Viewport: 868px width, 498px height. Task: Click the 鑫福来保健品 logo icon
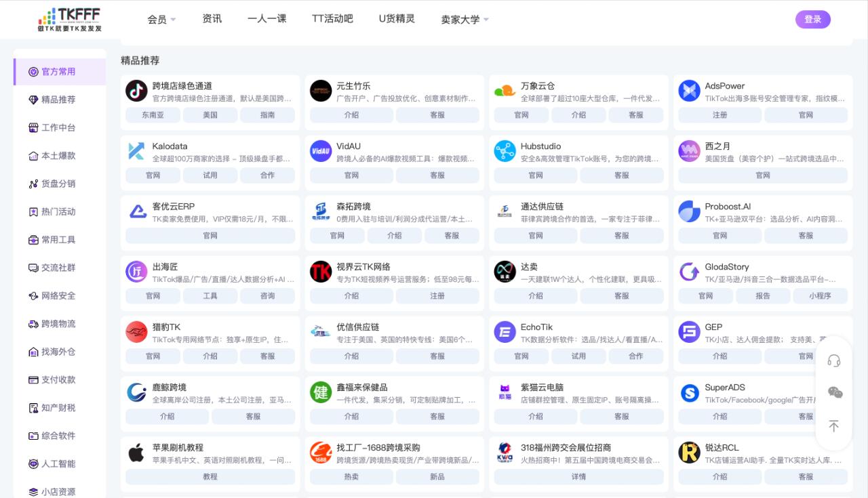pos(321,392)
